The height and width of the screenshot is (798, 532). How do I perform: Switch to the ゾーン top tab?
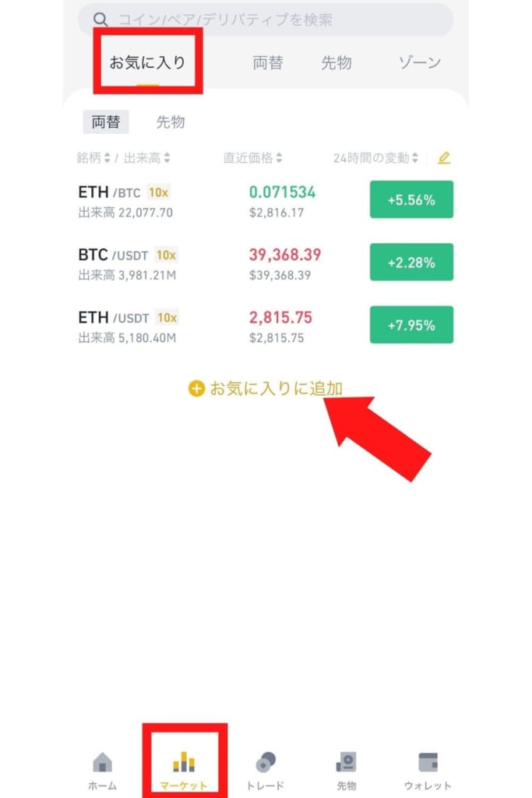click(420, 62)
